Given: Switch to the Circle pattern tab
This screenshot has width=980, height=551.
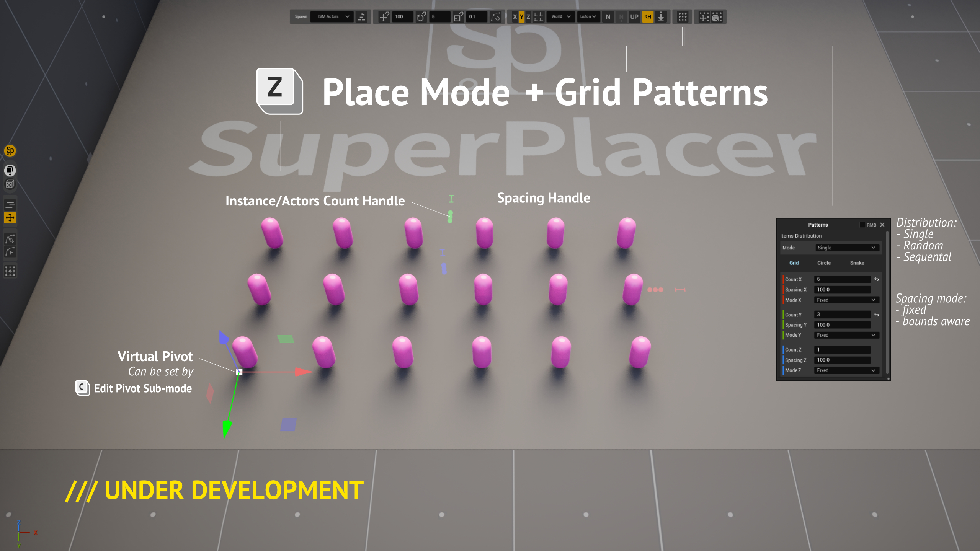Looking at the screenshot, I should pos(824,263).
